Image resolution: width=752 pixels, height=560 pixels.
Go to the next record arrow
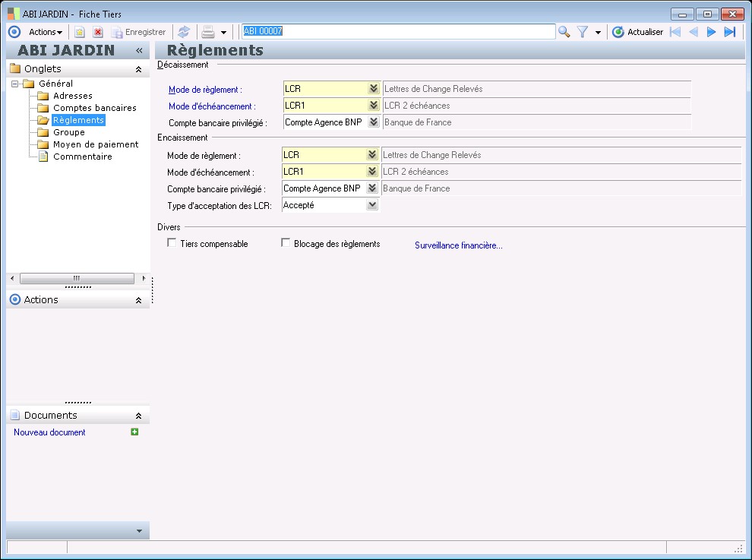coord(711,32)
